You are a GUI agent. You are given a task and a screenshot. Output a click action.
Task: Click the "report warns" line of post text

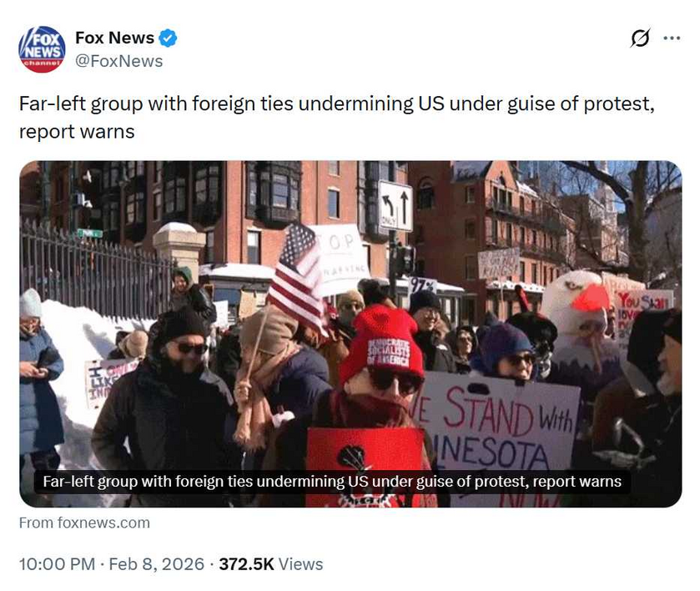pyautogui.click(x=77, y=132)
